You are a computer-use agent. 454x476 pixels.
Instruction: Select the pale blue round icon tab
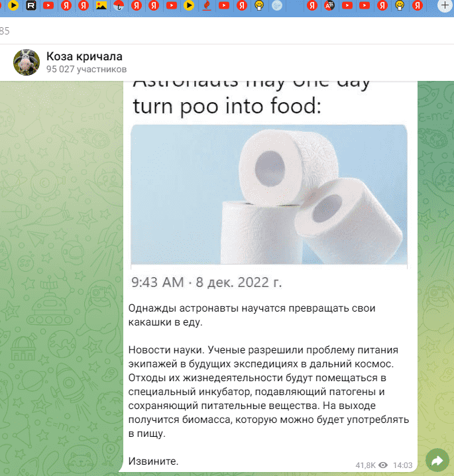point(277,5)
